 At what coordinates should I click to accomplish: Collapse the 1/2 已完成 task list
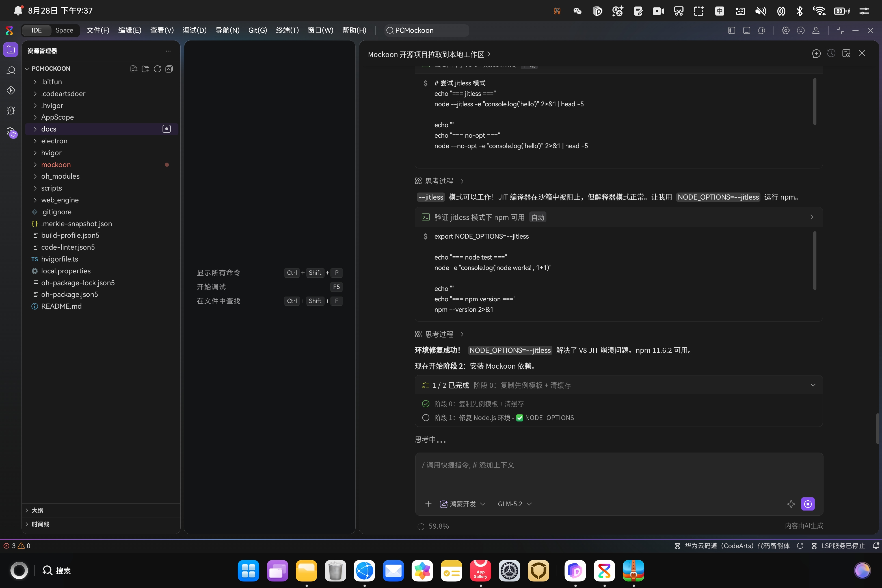click(x=813, y=385)
